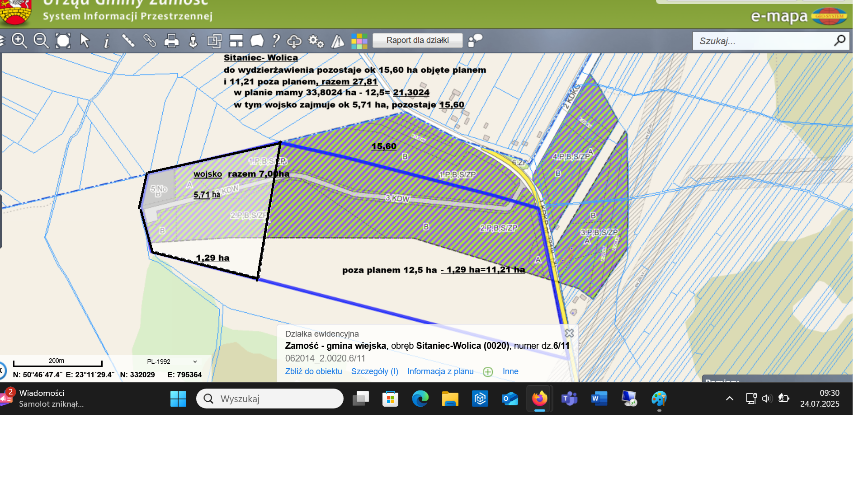The width and height of the screenshot is (868, 488).
Task: Open Szczegóły (I) link
Action: (374, 371)
